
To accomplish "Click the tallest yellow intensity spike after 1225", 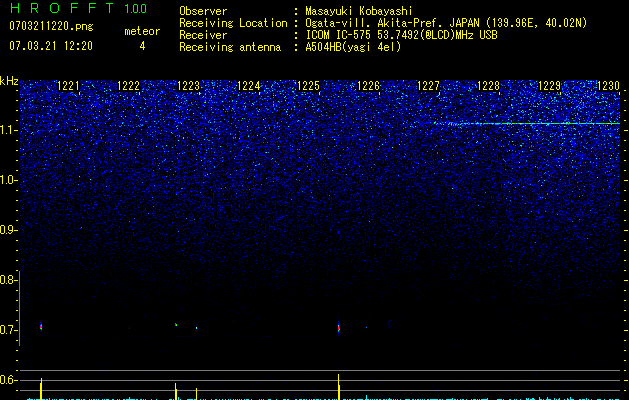I will pos(339,387).
